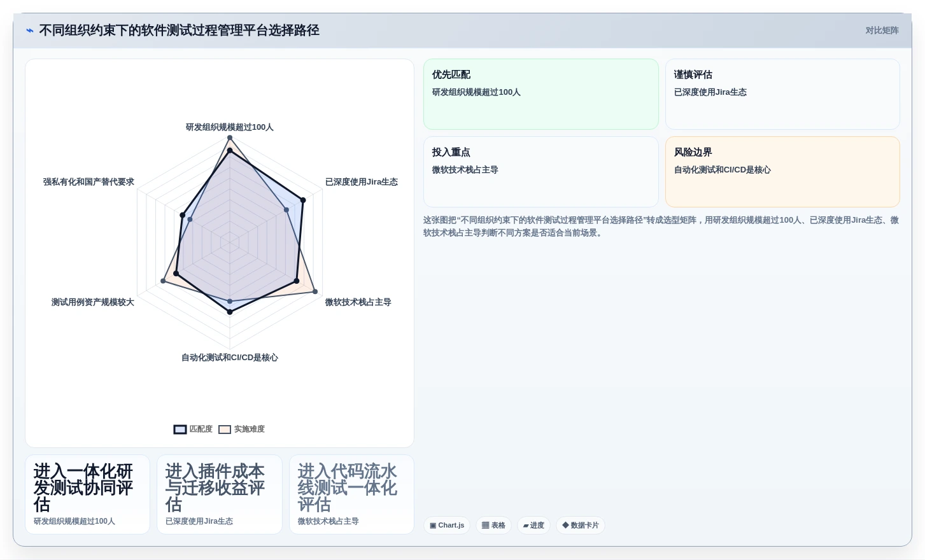Click the description paragraph starting 这张图把
Viewport: 925px width, 560px height.
click(661, 227)
